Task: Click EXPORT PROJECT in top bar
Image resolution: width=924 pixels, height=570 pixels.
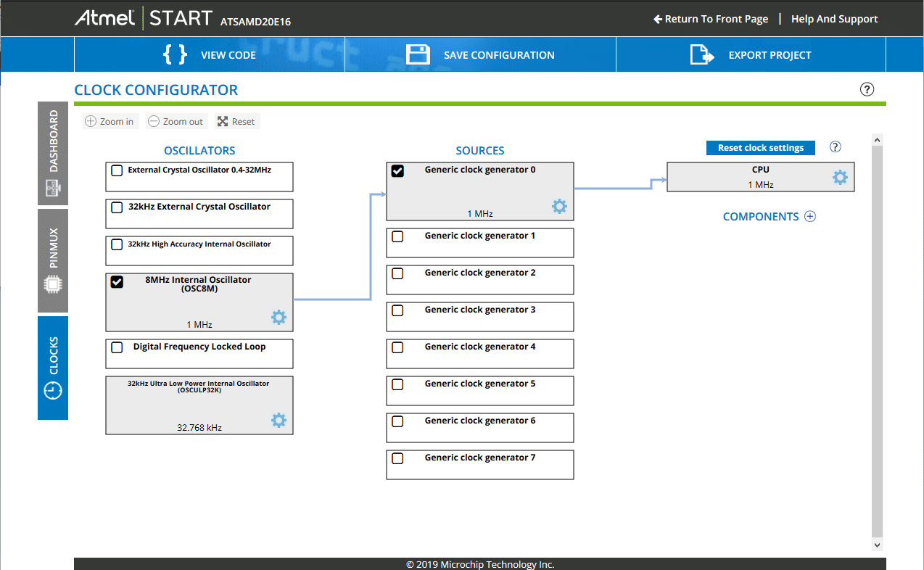Action: (751, 54)
